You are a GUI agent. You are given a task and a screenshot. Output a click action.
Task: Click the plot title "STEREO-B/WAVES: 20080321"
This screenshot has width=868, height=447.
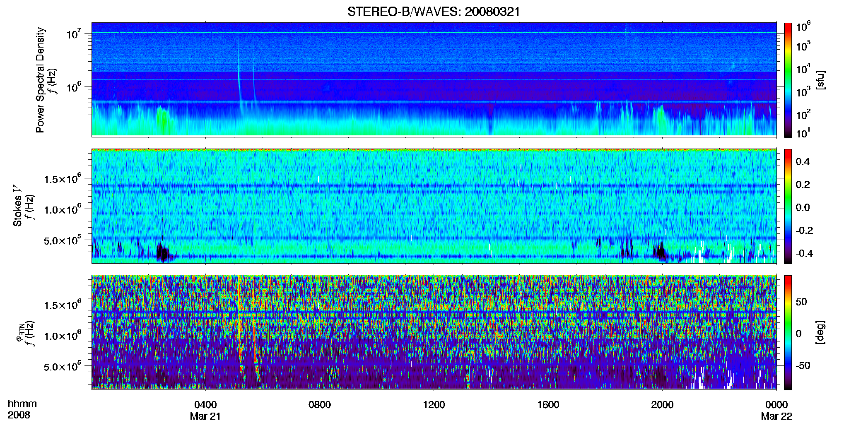434,12
